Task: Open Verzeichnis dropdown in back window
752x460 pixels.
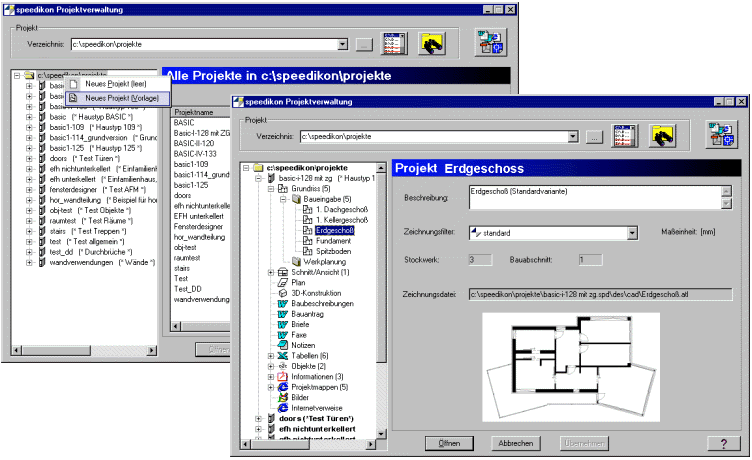Action: pos(342,45)
